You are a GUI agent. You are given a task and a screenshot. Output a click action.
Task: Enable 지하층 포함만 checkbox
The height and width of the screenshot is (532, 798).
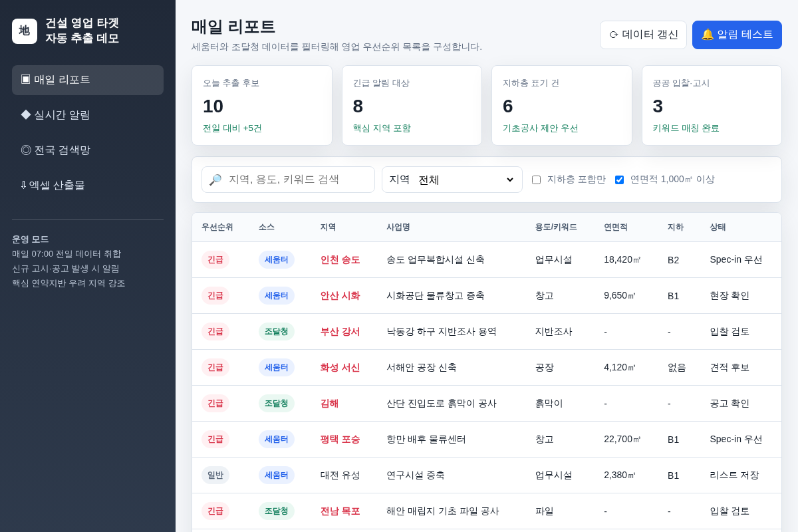(x=536, y=180)
